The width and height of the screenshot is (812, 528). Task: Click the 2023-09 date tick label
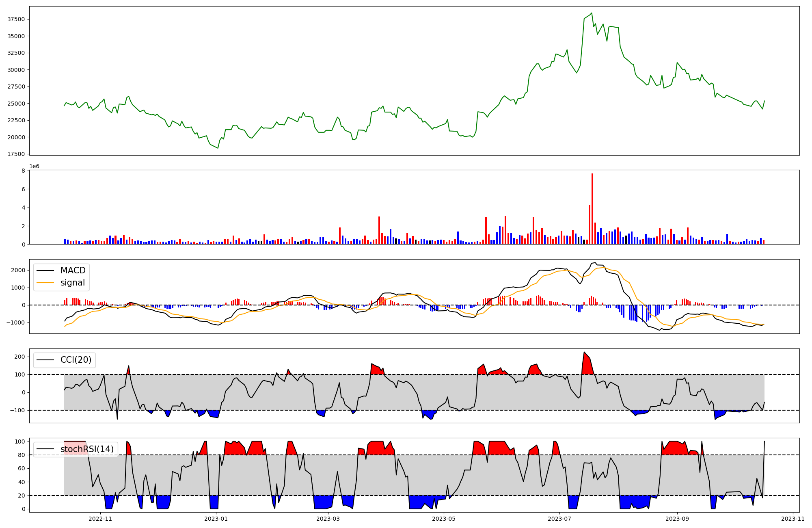click(677, 519)
